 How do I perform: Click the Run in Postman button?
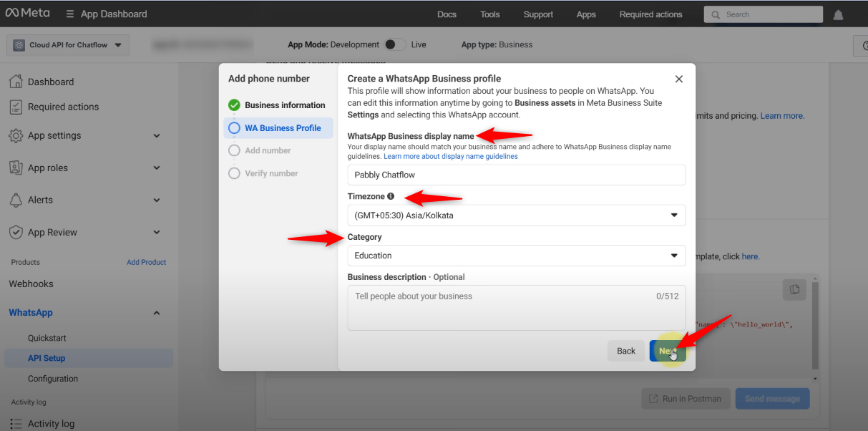point(686,399)
